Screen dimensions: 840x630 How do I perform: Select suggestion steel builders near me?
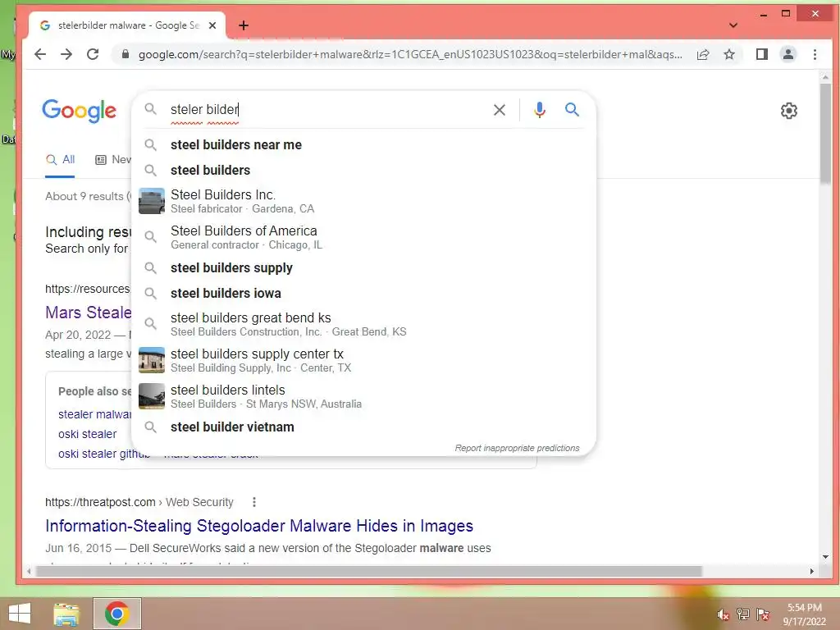point(363,144)
